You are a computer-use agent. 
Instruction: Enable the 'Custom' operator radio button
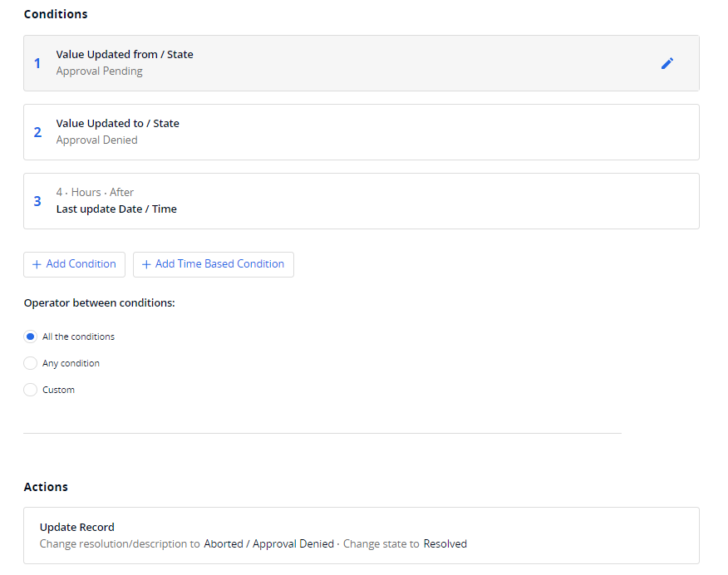[x=31, y=390]
